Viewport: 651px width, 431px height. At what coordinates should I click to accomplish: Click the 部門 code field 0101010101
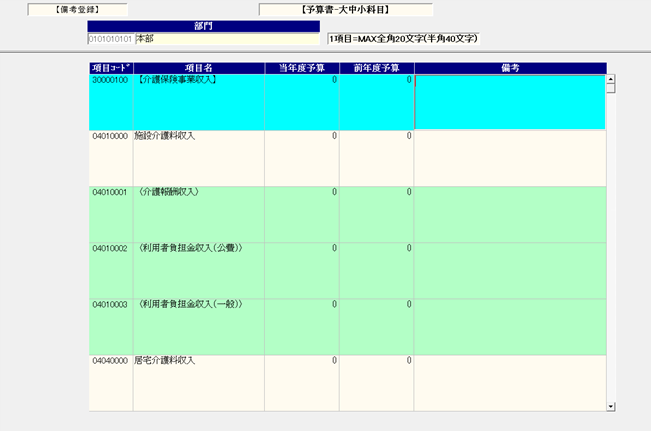tap(110, 39)
